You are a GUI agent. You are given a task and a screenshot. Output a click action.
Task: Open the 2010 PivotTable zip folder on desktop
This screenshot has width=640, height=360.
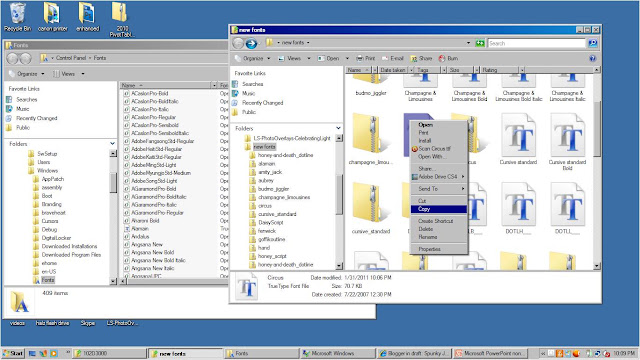click(121, 19)
